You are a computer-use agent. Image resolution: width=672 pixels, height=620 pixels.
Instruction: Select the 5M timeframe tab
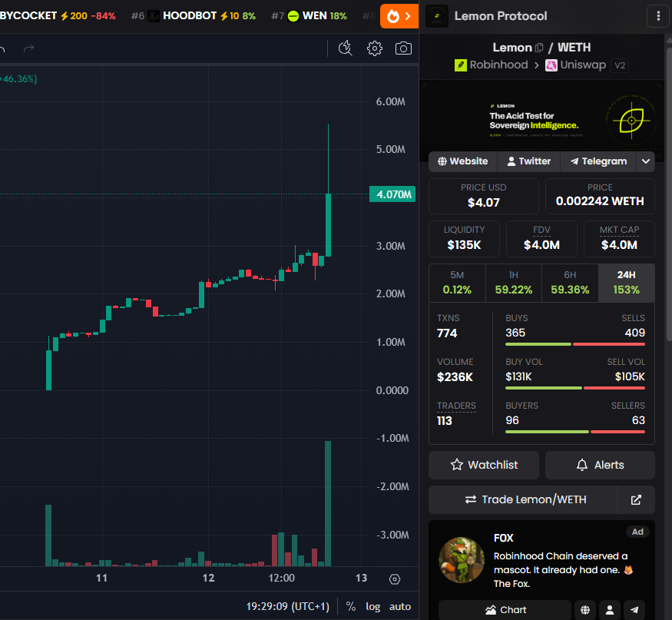(x=457, y=283)
